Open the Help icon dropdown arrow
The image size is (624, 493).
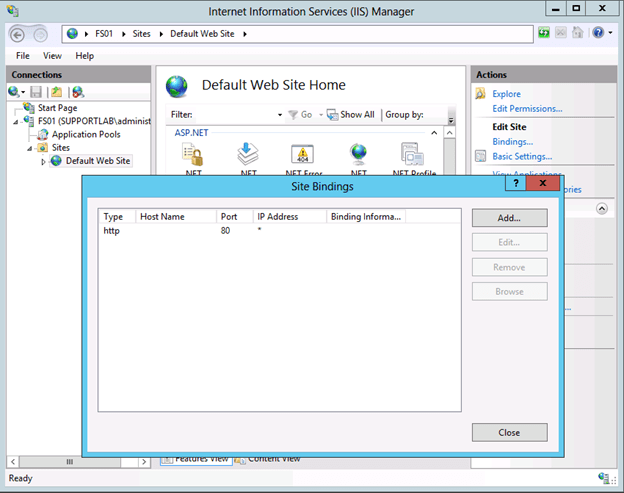point(610,33)
